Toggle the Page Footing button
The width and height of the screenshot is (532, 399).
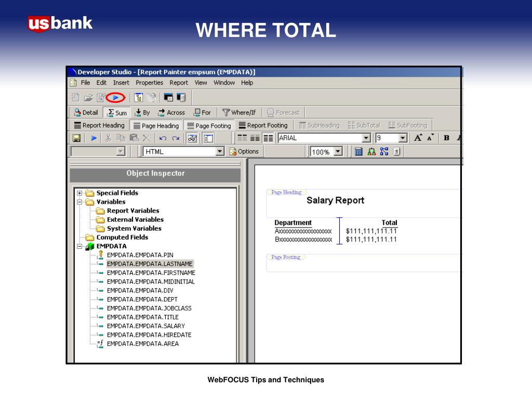[x=209, y=126]
